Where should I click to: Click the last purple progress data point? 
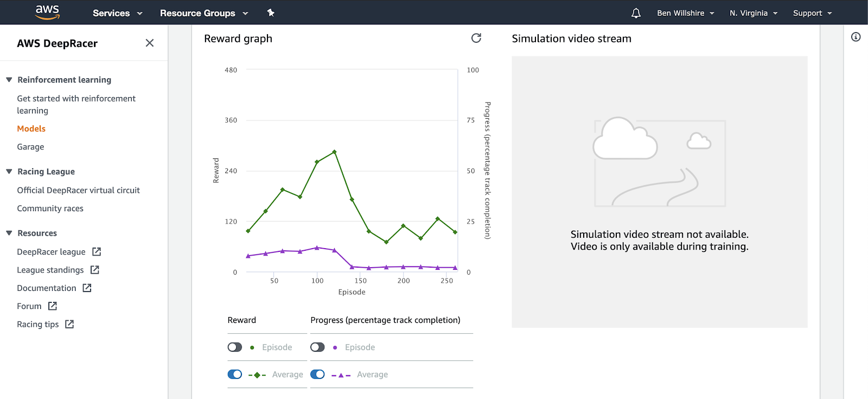[455, 268]
